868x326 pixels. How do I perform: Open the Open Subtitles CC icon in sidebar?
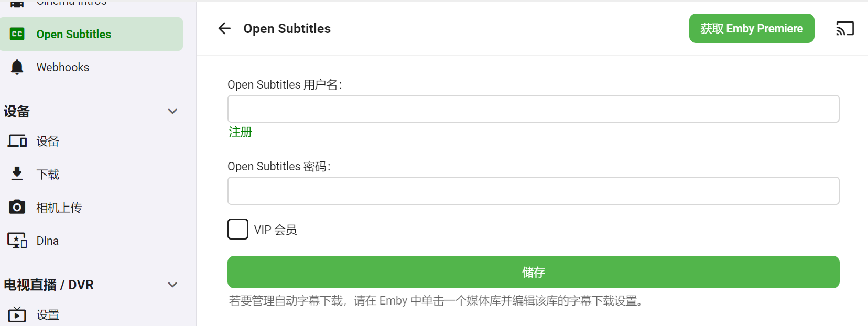coord(17,34)
